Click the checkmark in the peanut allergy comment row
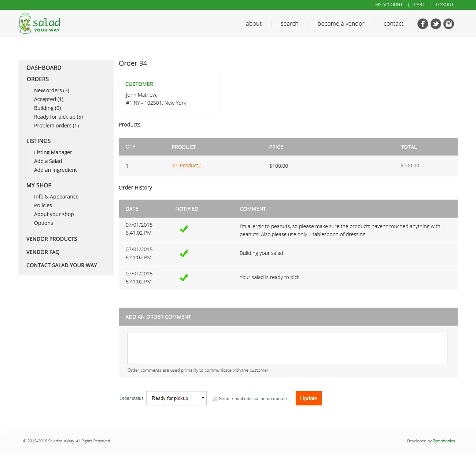Screen dimensions: 476x453 click(184, 229)
